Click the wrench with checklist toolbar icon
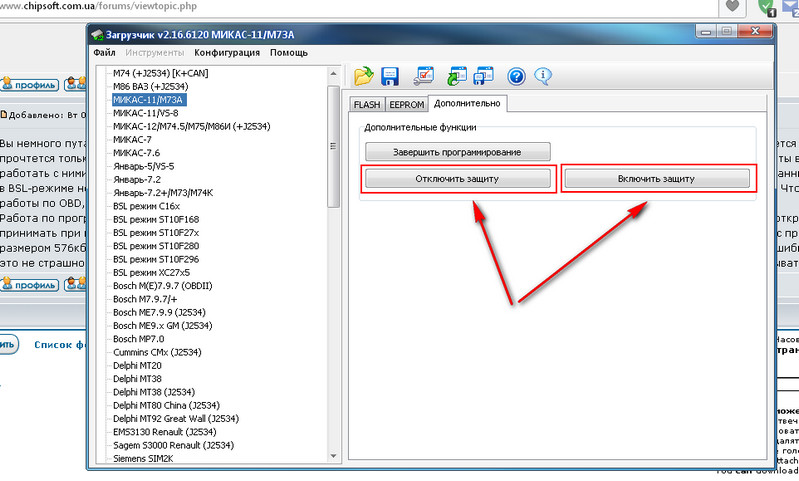The height and width of the screenshot is (481, 799). coord(424,76)
